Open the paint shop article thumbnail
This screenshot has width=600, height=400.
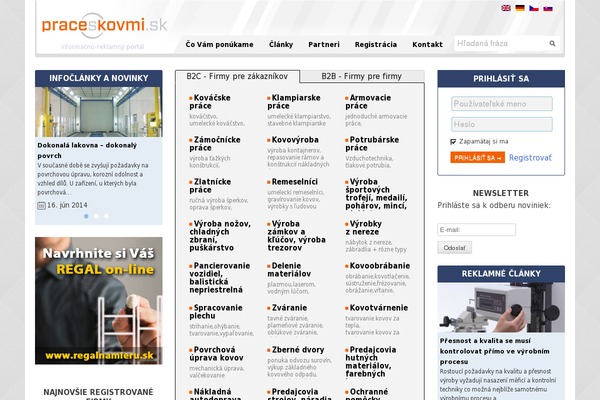[x=99, y=112]
